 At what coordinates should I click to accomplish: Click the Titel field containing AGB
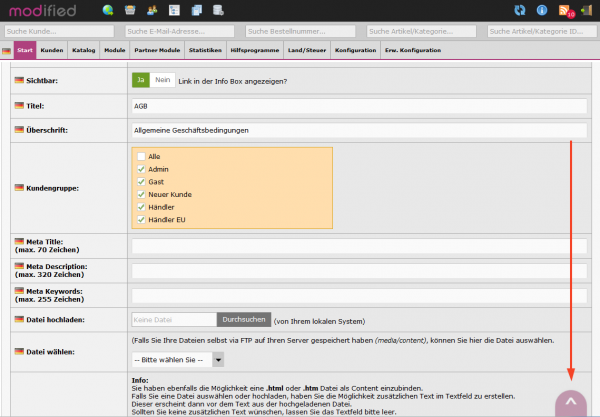click(x=359, y=106)
